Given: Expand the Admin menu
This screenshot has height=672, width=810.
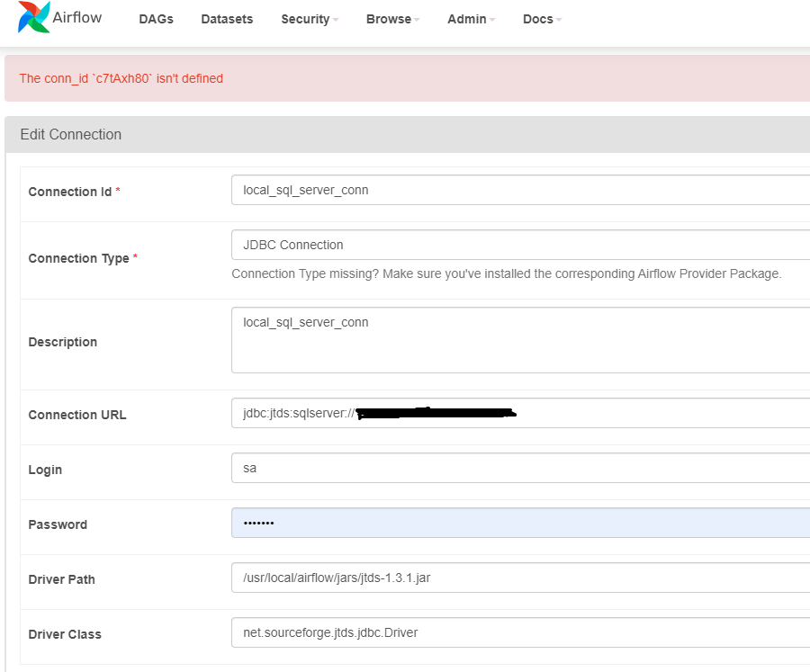Looking at the screenshot, I should click(x=471, y=19).
